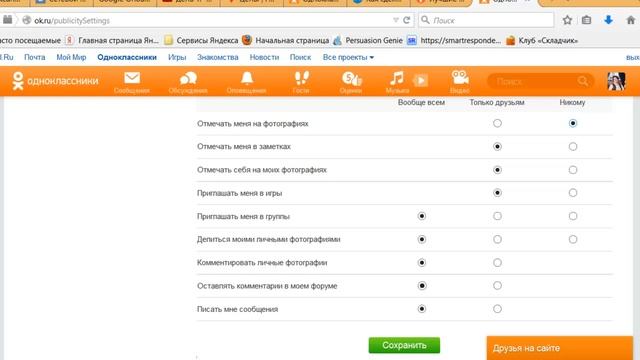Open Обсуждения discussions icon
Viewport: 640px width, 360px height.
(188, 82)
